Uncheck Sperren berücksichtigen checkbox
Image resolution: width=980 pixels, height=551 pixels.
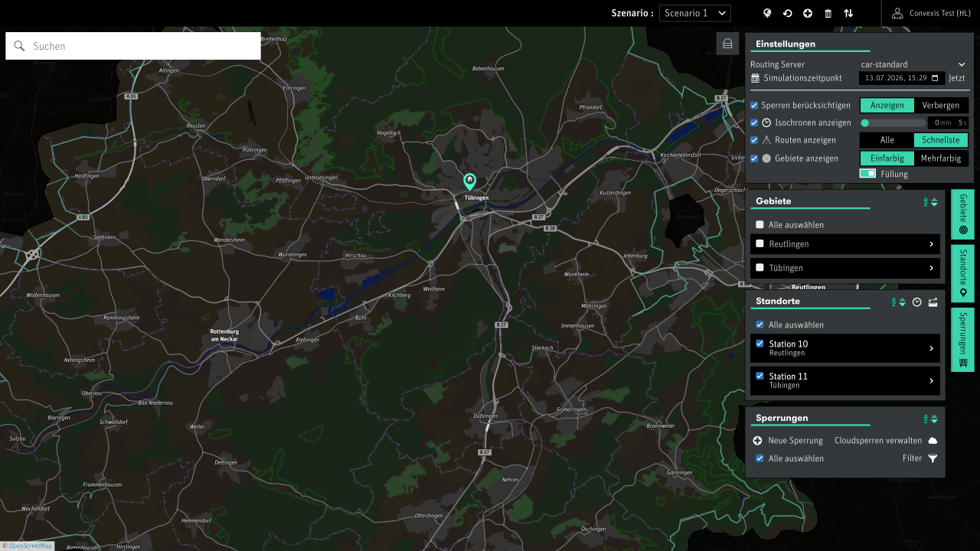(x=754, y=106)
